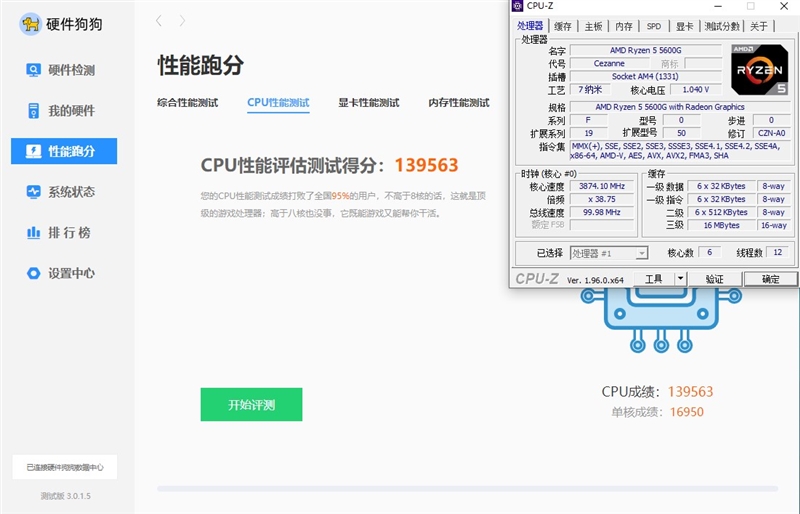800x514 pixels.
Task: Click the AMD Ryzen 5 logo image
Action: 759,69
